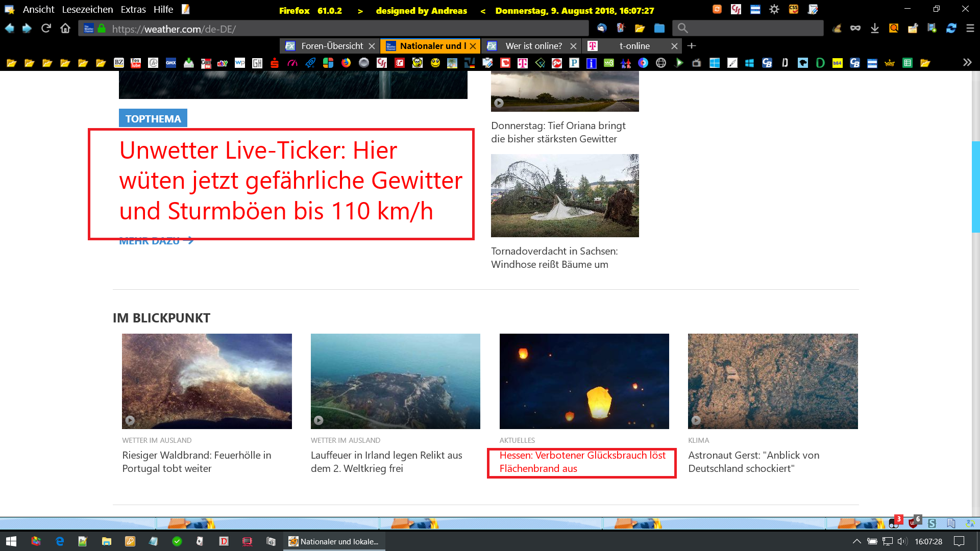Open the GMX bookmark icon
This screenshot has height=551, width=980.
171,63
